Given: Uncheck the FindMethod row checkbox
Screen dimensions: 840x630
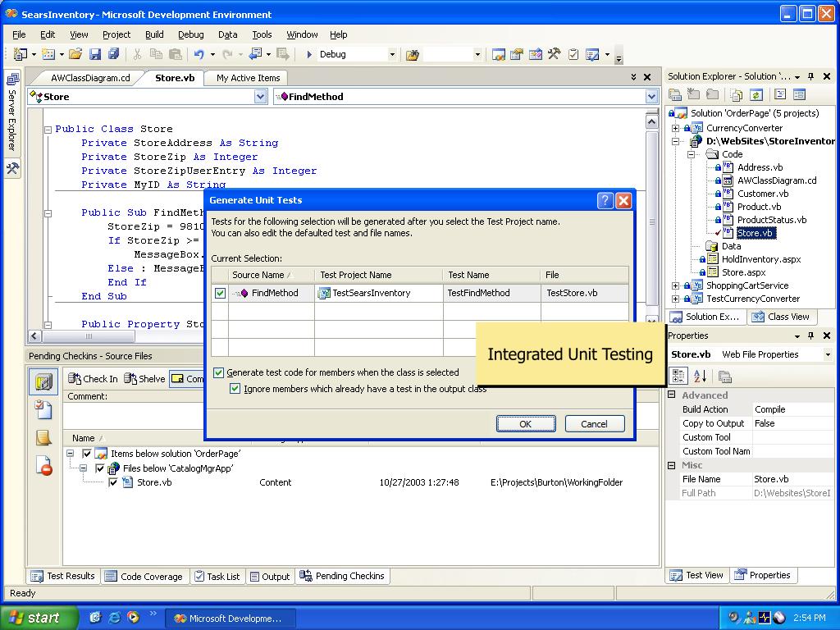Looking at the screenshot, I should pos(220,293).
